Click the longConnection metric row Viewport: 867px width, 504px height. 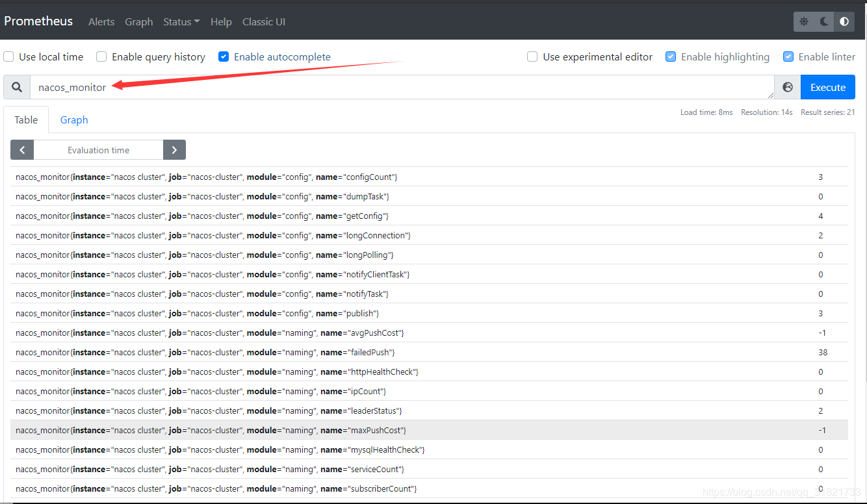(x=429, y=235)
